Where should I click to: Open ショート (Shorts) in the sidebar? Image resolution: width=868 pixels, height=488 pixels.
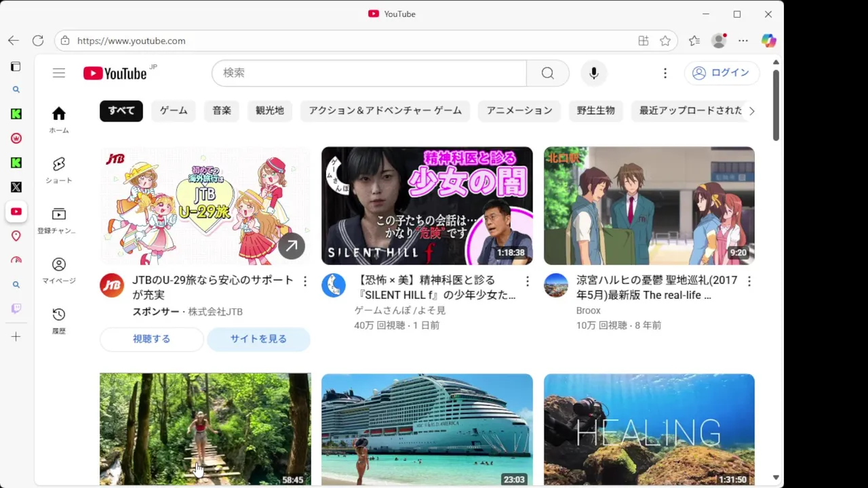59,170
